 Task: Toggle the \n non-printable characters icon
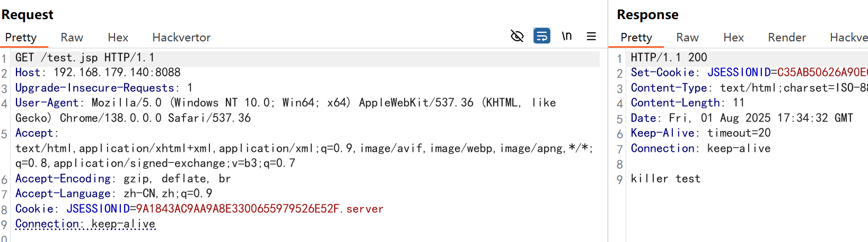[567, 36]
